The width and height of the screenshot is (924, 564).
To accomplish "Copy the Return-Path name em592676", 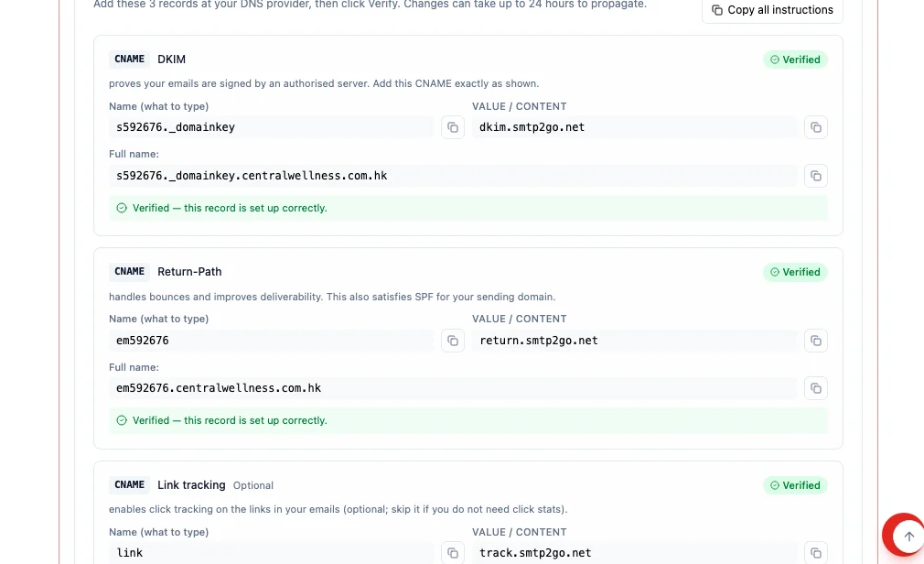I will click(x=453, y=341).
